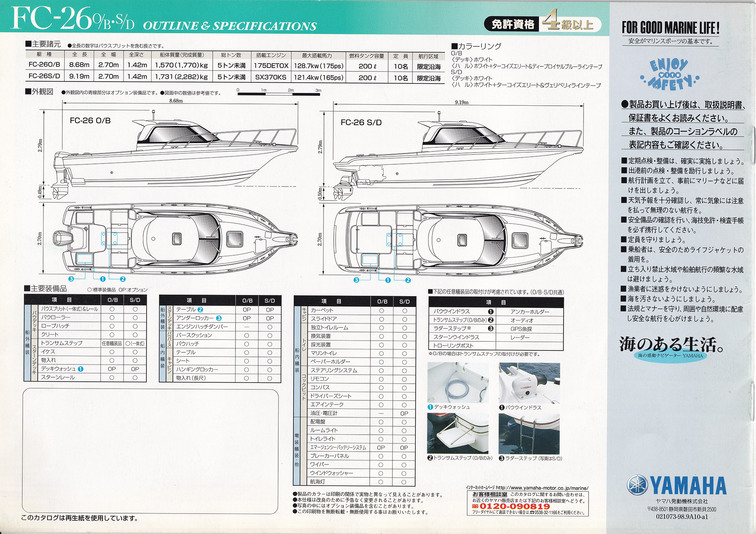This screenshot has height=534, width=756.
Task: Select the FC-26S/D row label in spec table
Action: 44,76
